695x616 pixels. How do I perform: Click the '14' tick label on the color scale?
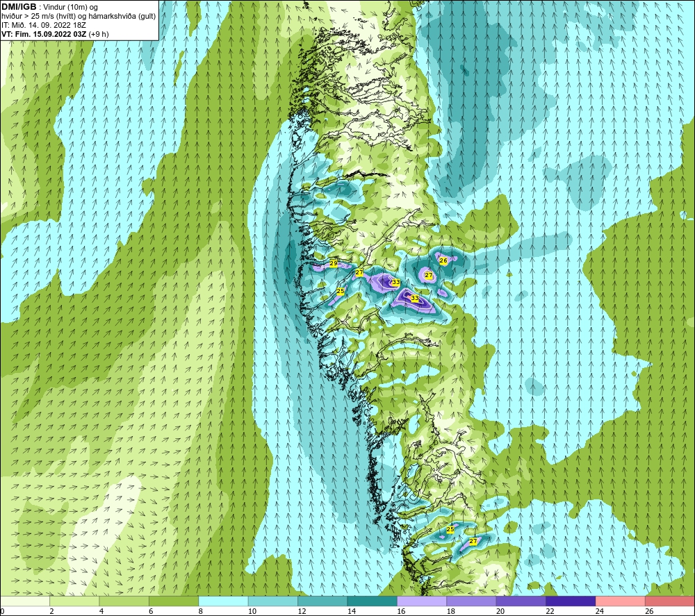[352, 611]
